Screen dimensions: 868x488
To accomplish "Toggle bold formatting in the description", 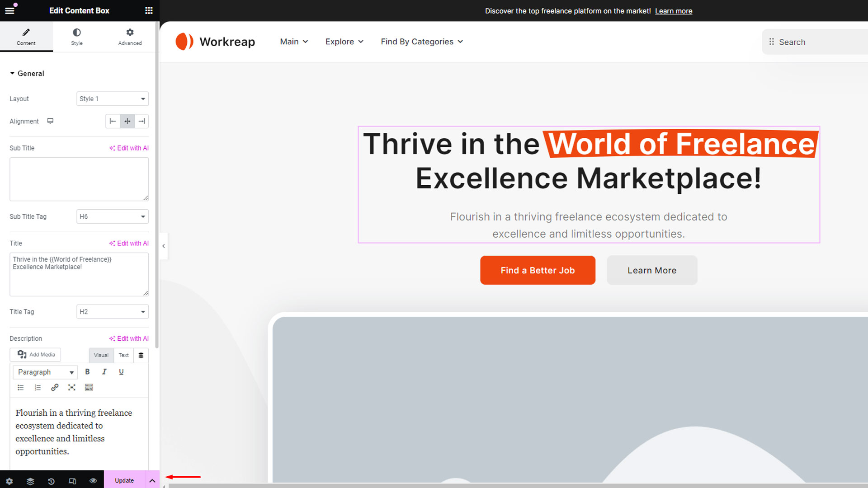I will (87, 372).
